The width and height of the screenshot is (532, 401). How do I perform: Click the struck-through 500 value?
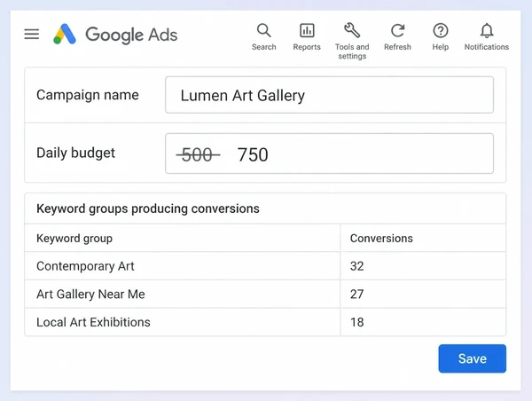click(x=198, y=155)
